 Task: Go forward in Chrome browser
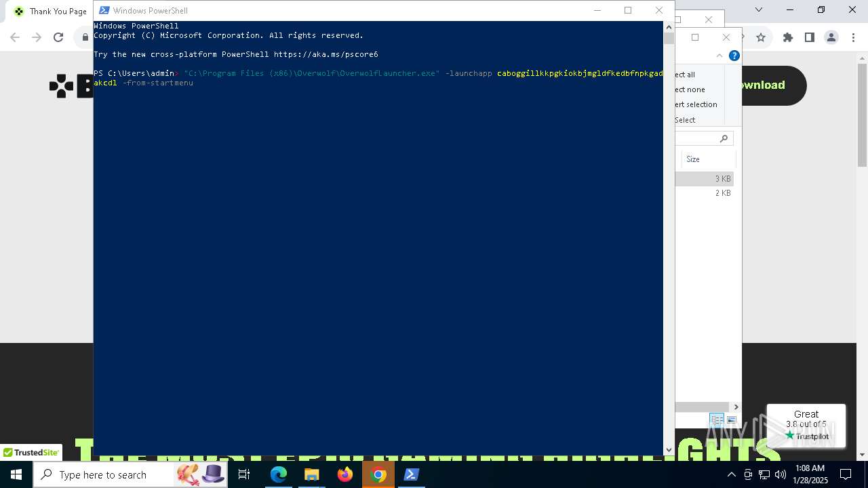(37, 37)
